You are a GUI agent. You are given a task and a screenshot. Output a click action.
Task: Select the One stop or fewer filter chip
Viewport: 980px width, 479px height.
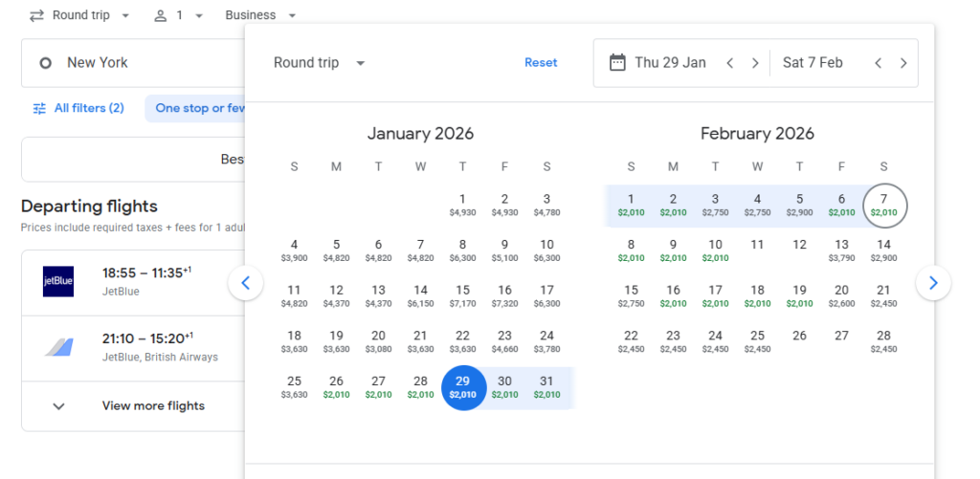pyautogui.click(x=196, y=108)
